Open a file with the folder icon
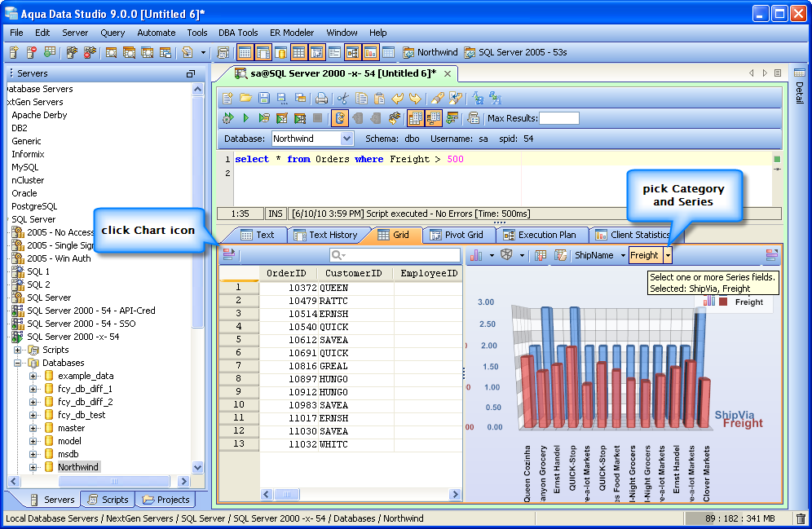The image size is (812, 529). [246, 98]
